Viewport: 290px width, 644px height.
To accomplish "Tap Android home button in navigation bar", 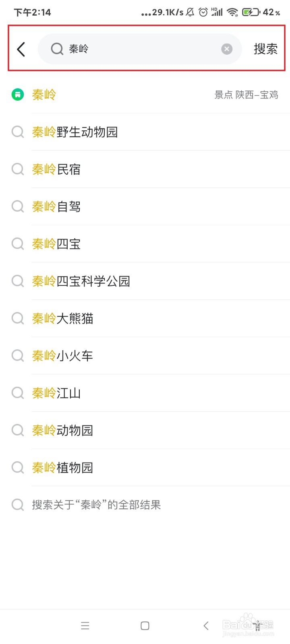I will (145, 625).
